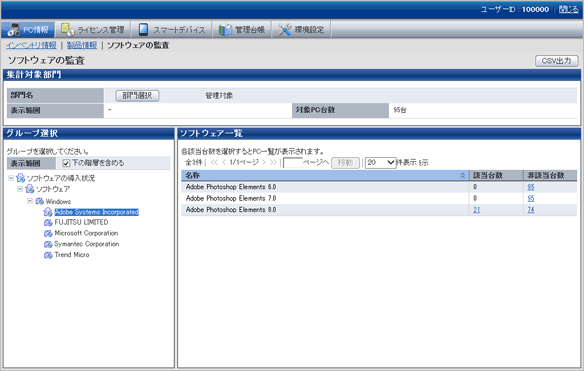Select ソフトウェアの監査 submenu item
The height and width of the screenshot is (371, 584).
pos(138,45)
